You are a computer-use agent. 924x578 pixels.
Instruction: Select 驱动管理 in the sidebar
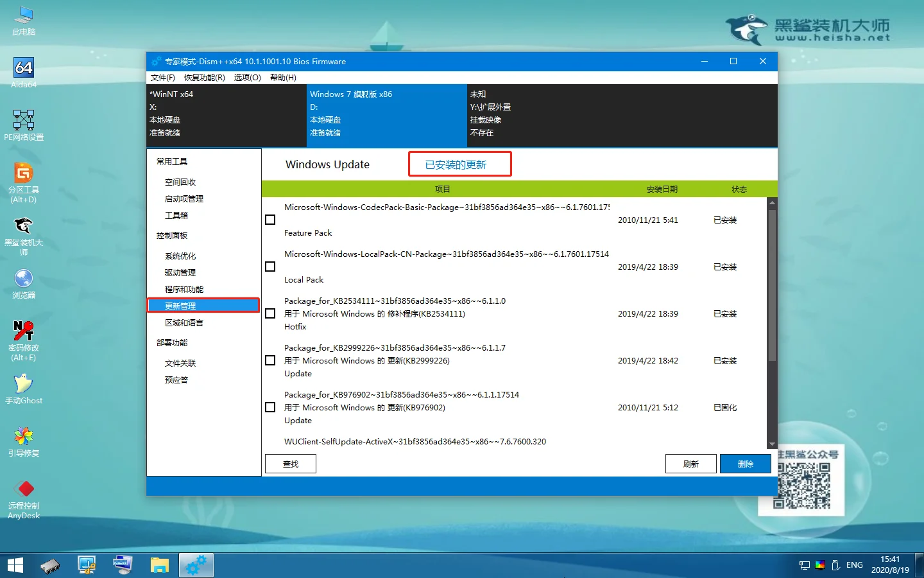pyautogui.click(x=180, y=273)
